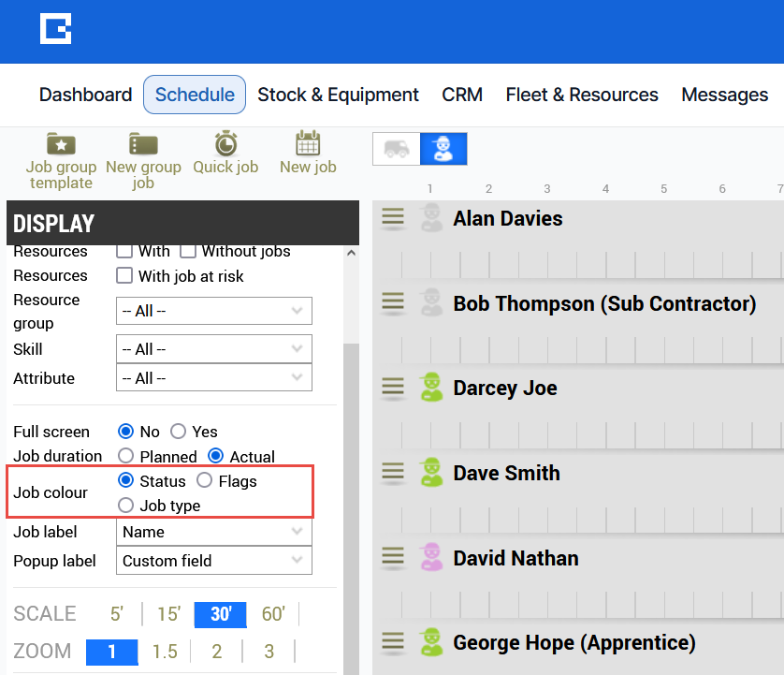
Task: Open the Popup label dropdown
Action: tap(213, 561)
